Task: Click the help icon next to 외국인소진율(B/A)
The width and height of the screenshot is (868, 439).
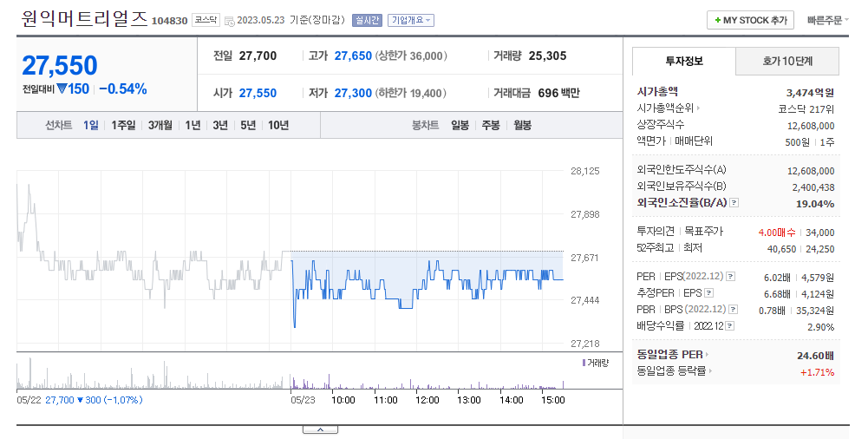Action: point(734,203)
